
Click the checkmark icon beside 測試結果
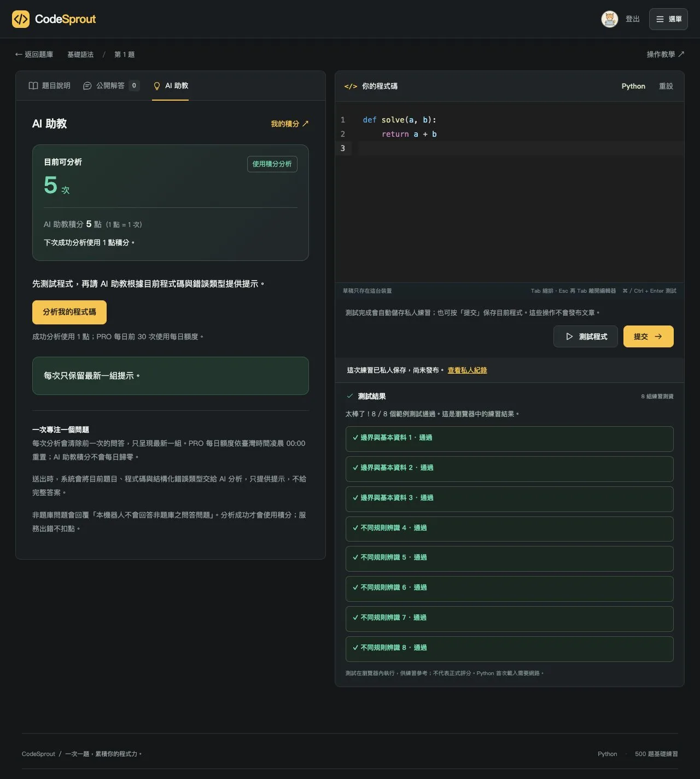(x=350, y=396)
